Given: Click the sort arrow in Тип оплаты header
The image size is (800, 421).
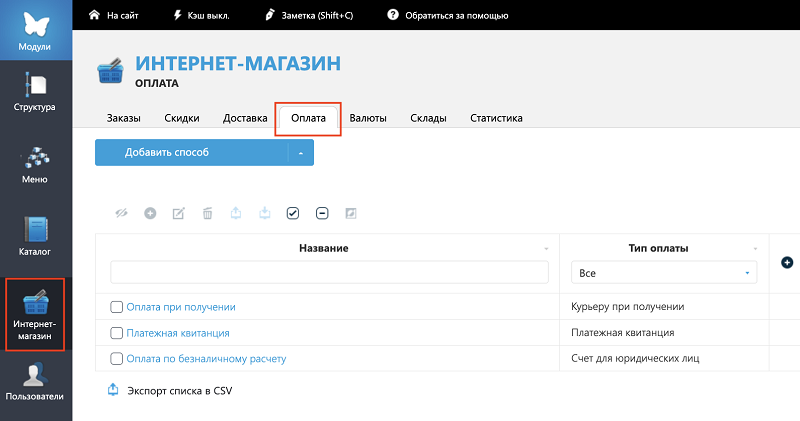Looking at the screenshot, I should 756,249.
